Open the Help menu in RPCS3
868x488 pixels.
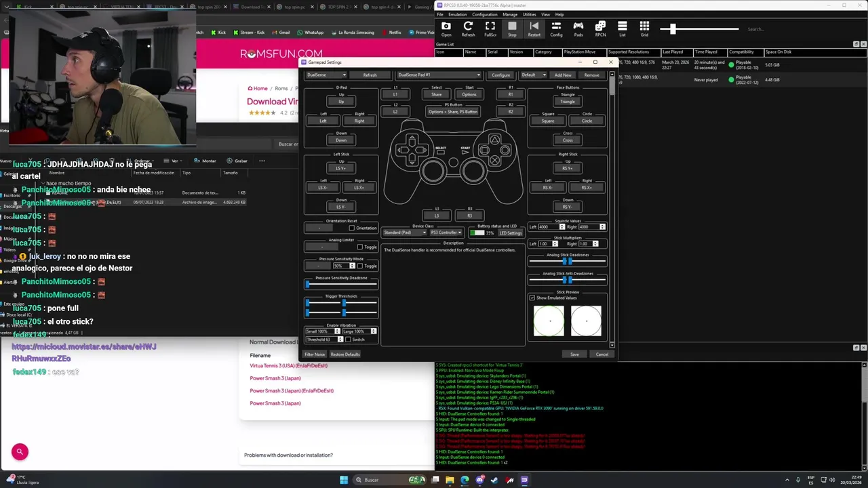pos(559,14)
